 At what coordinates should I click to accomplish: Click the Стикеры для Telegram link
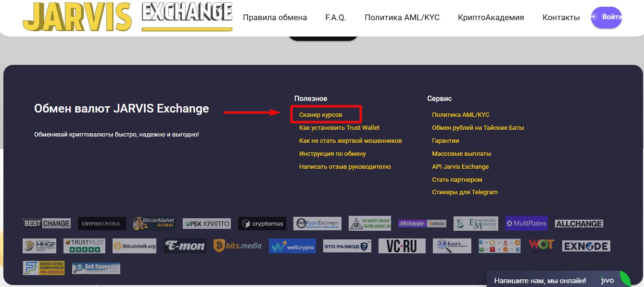(x=465, y=192)
